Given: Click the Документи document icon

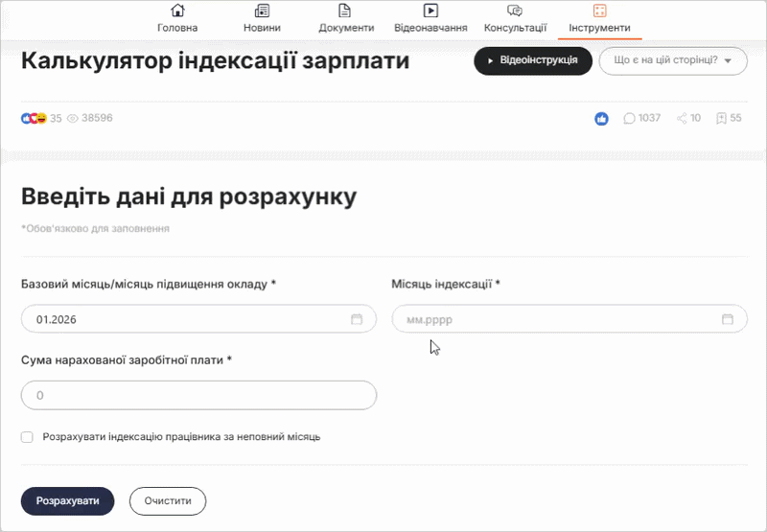Looking at the screenshot, I should pos(346,12).
